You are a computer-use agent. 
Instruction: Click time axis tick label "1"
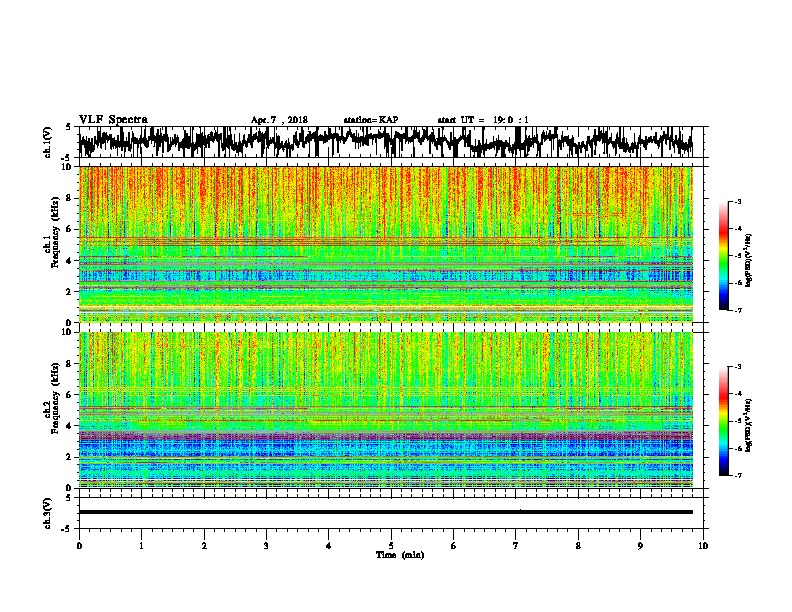(x=141, y=546)
